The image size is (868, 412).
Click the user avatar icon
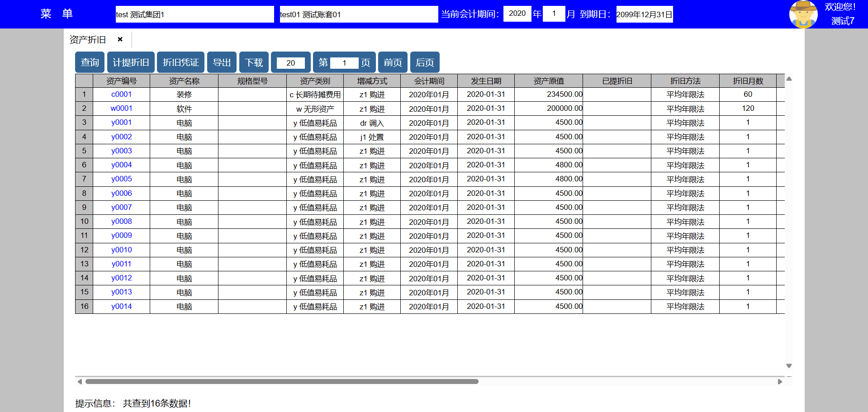coord(803,14)
